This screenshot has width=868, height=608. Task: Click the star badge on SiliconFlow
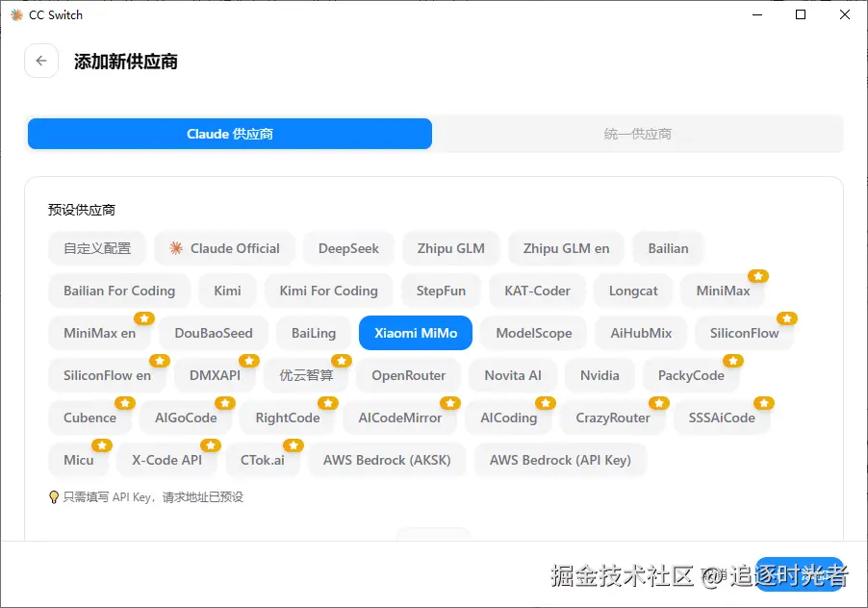tap(786, 318)
